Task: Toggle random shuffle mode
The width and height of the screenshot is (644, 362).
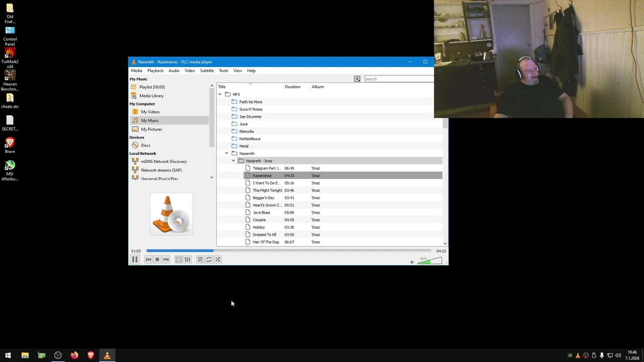Action: click(x=218, y=259)
